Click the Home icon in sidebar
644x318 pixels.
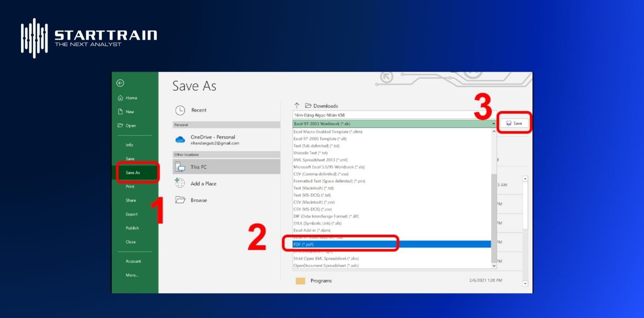tap(120, 98)
